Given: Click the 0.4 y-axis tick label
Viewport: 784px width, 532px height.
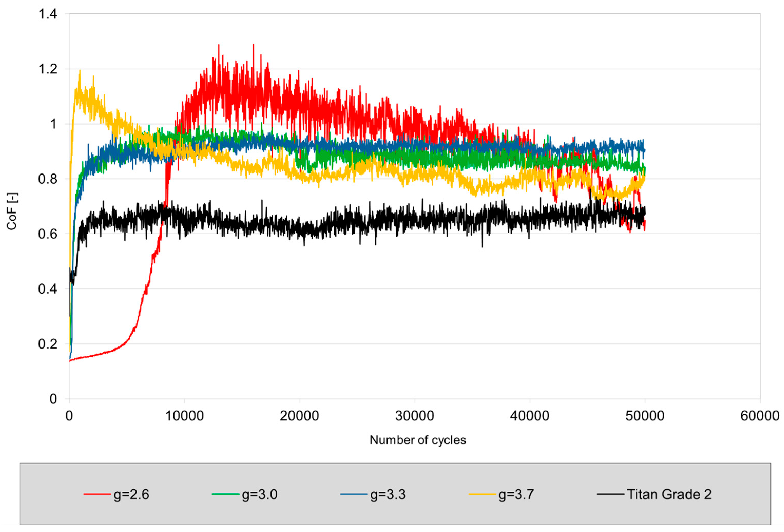Looking at the screenshot, I should tap(47, 289).
